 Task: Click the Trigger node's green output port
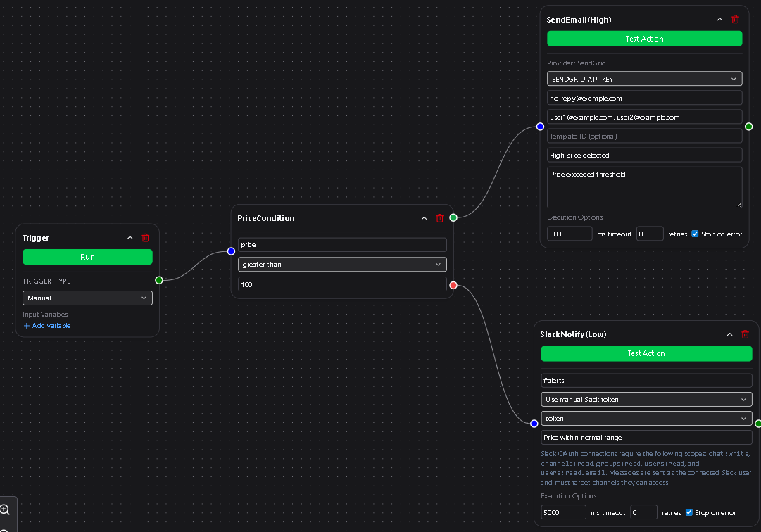pyautogui.click(x=158, y=280)
